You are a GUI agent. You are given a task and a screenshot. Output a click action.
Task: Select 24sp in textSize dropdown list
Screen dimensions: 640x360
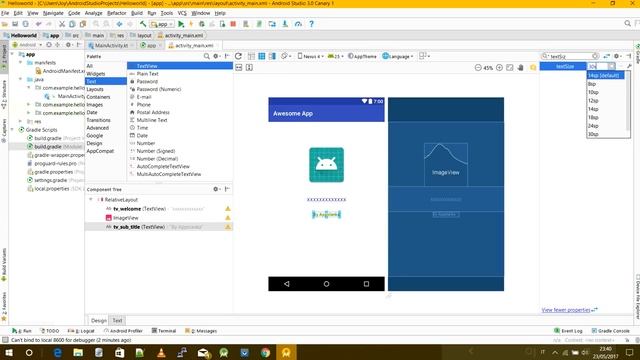(606, 126)
